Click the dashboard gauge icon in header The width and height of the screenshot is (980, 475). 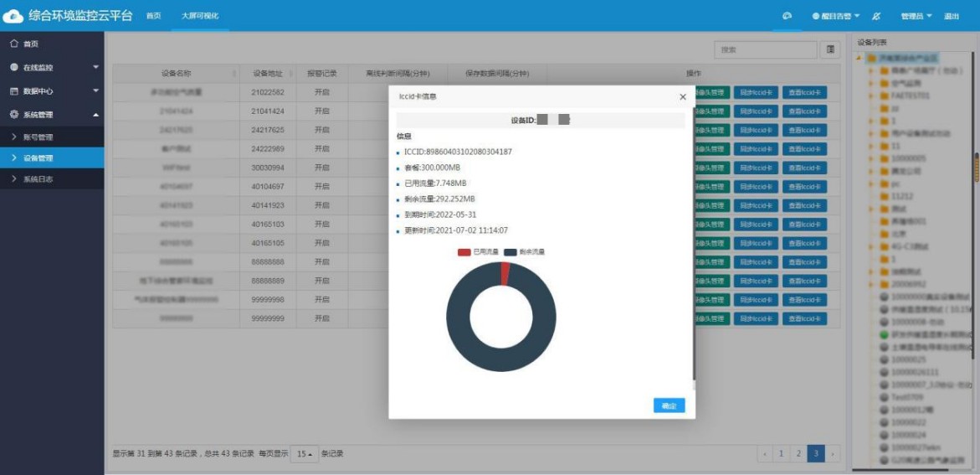(x=787, y=16)
